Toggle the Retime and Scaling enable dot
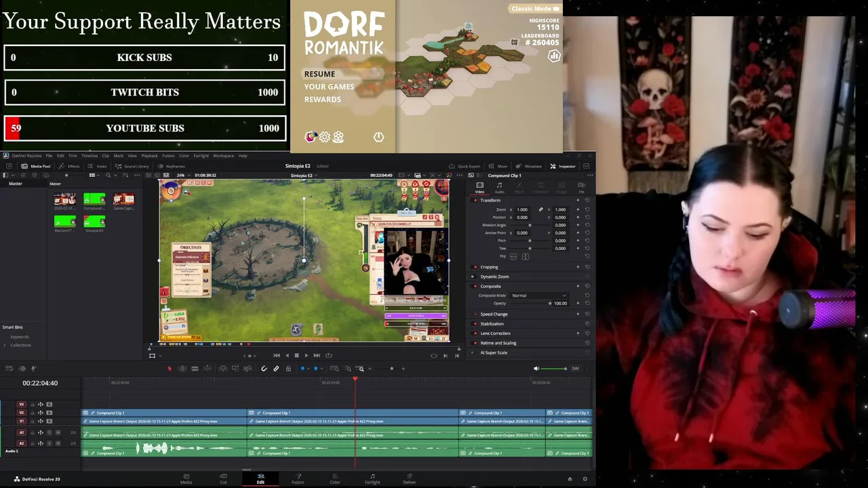This screenshot has height=488, width=868. point(475,343)
